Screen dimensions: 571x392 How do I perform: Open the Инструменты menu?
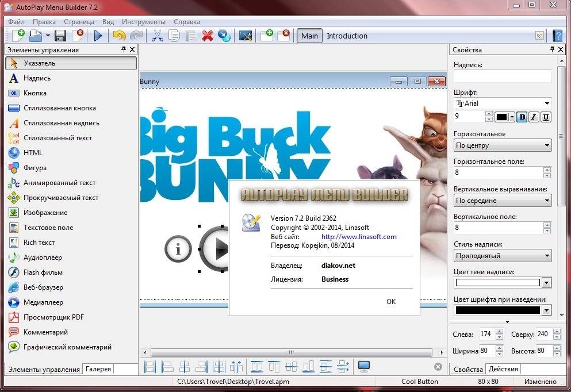144,22
